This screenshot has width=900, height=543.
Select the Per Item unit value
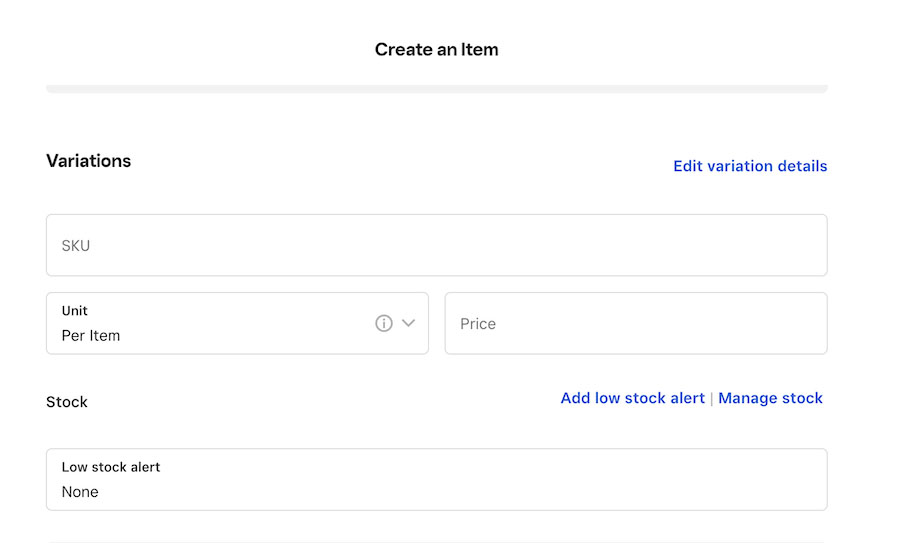[91, 335]
